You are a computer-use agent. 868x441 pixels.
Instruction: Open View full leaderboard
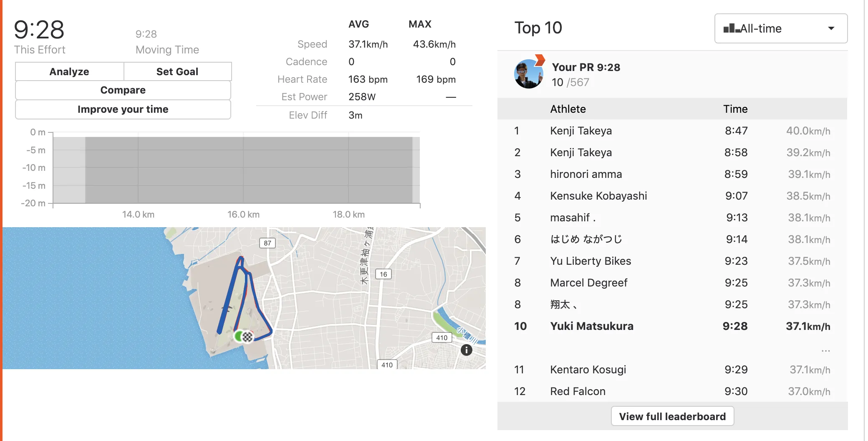672,416
